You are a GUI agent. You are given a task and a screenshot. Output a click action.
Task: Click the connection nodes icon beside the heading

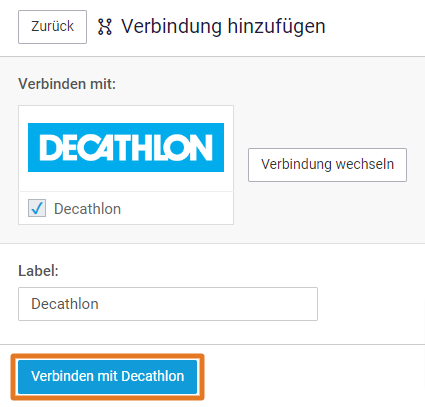(105, 27)
